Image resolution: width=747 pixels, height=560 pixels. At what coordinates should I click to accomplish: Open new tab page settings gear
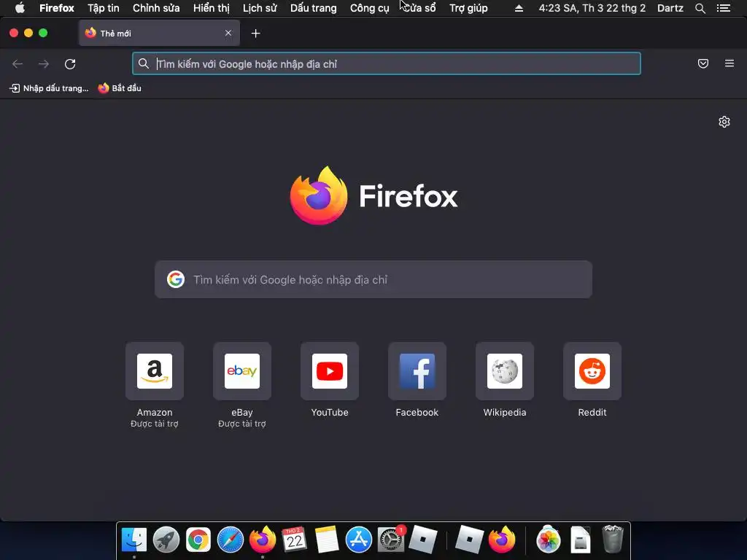(x=724, y=122)
